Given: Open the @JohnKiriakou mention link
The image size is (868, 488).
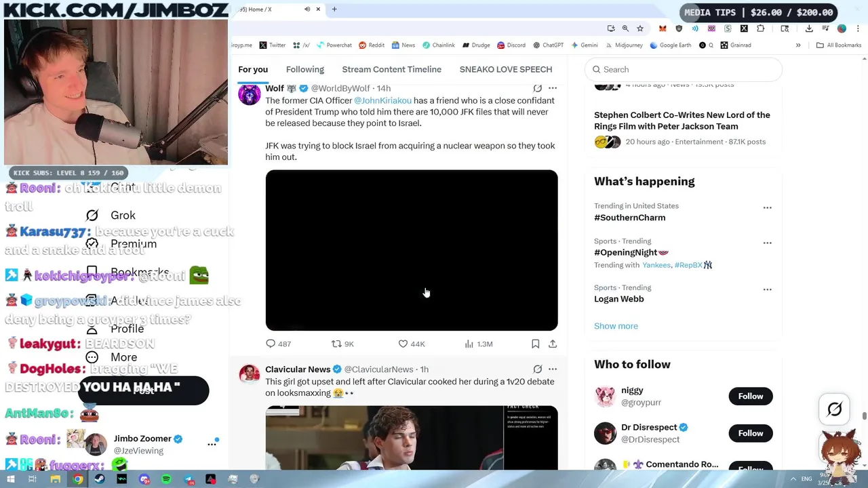Looking at the screenshot, I should (x=382, y=100).
